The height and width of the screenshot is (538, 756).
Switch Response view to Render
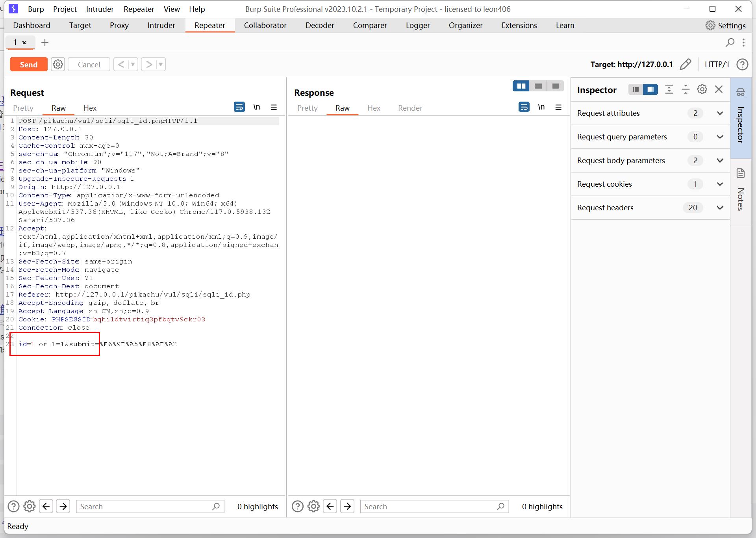pyautogui.click(x=410, y=108)
